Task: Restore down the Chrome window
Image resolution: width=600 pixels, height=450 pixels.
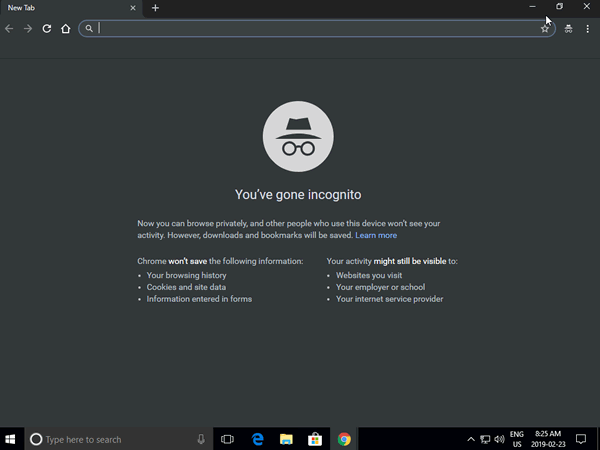Action: click(559, 7)
